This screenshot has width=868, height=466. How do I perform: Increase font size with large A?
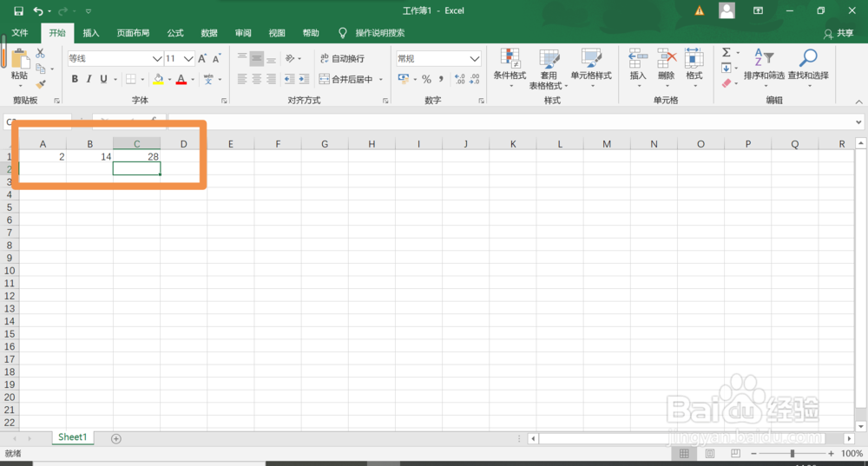(x=202, y=59)
